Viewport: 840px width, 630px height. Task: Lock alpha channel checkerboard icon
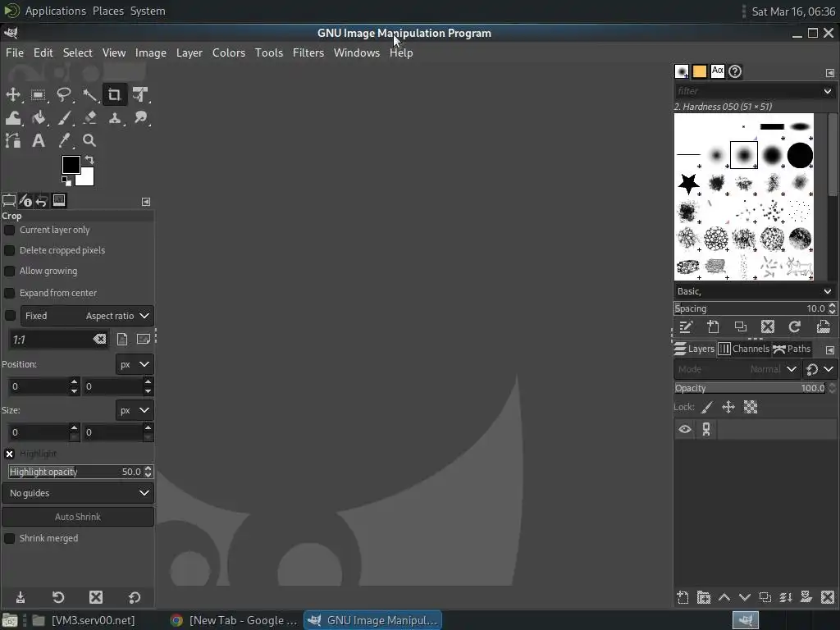751,407
